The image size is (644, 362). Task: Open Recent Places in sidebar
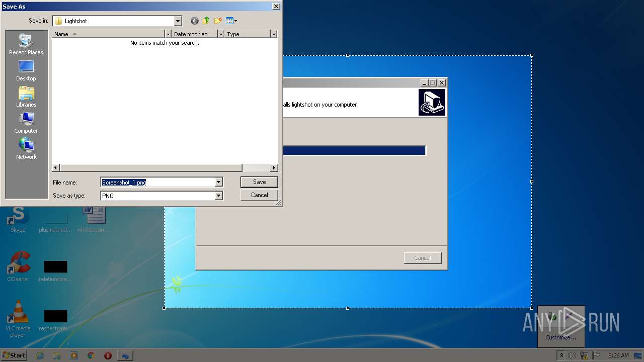coord(26,44)
